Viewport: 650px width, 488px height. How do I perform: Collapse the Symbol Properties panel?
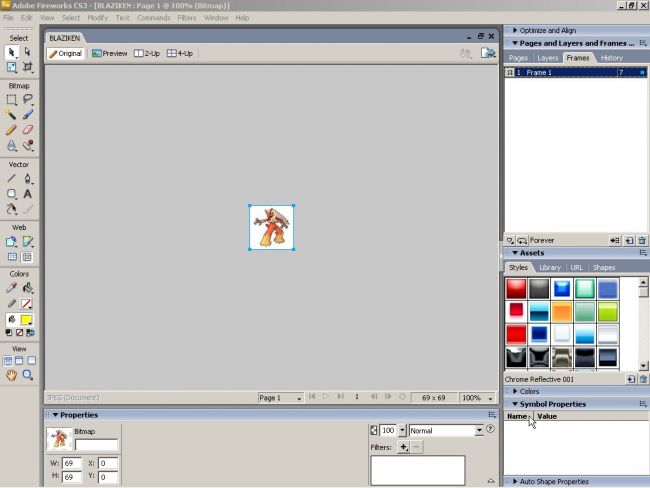[515, 404]
